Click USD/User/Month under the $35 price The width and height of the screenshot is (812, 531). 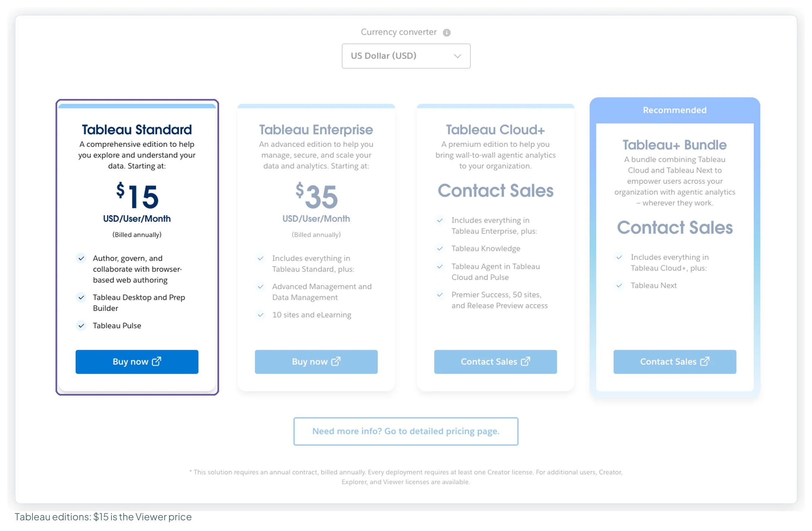point(316,218)
